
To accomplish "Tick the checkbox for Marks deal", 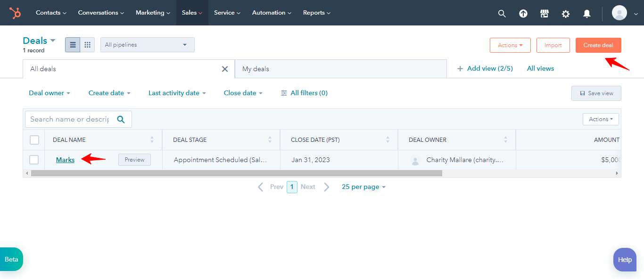I will click(34, 160).
